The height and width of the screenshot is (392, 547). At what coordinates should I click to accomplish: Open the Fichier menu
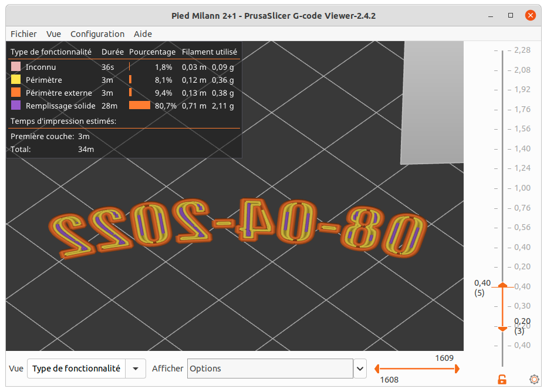[x=23, y=34]
